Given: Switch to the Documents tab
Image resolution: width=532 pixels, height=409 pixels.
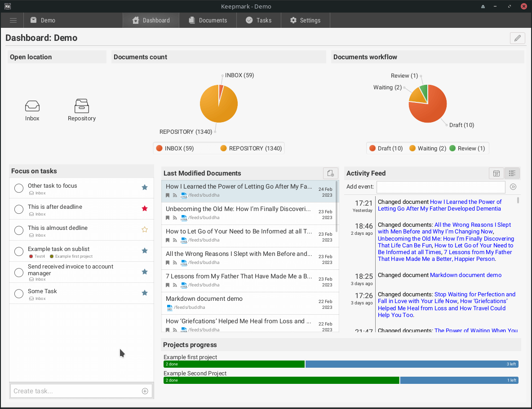Looking at the screenshot, I should point(208,20).
